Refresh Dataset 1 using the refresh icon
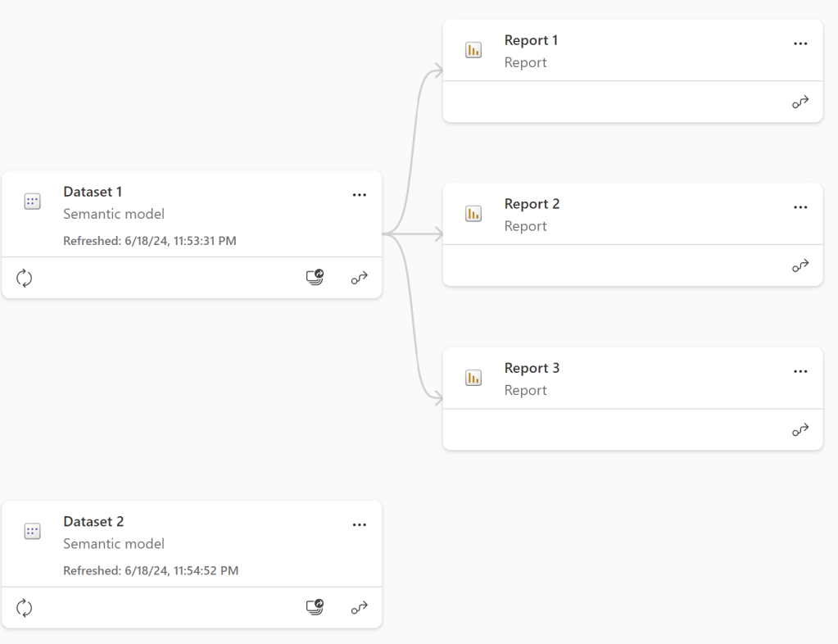838x644 pixels. [25, 279]
